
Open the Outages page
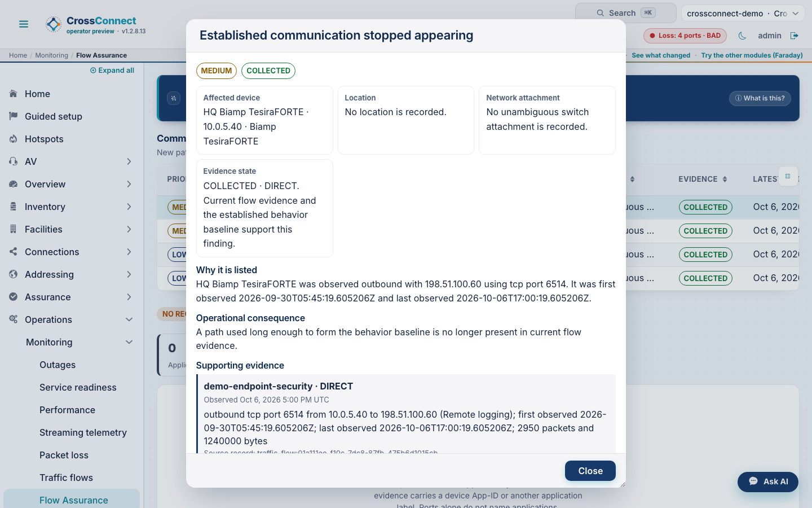click(58, 365)
